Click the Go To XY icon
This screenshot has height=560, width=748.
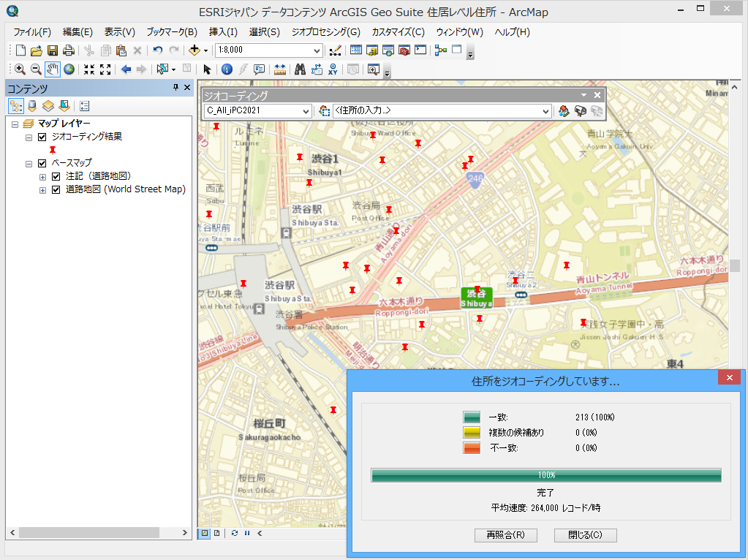click(x=333, y=69)
